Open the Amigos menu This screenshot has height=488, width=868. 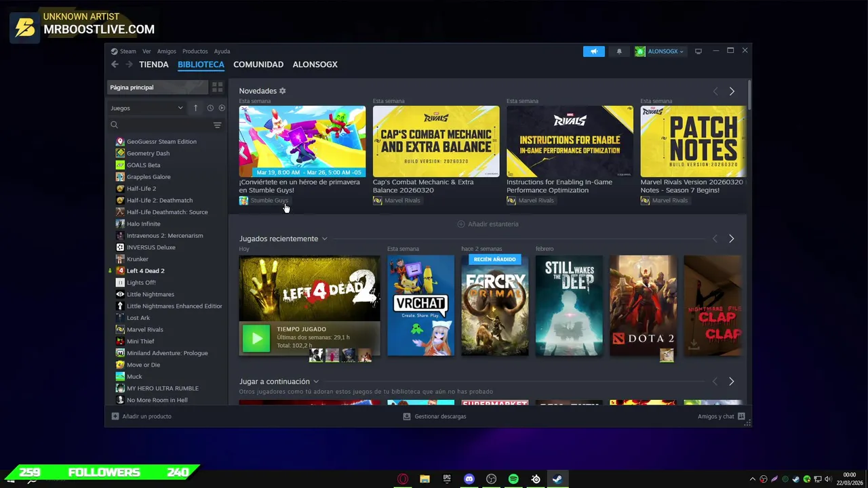[166, 52]
